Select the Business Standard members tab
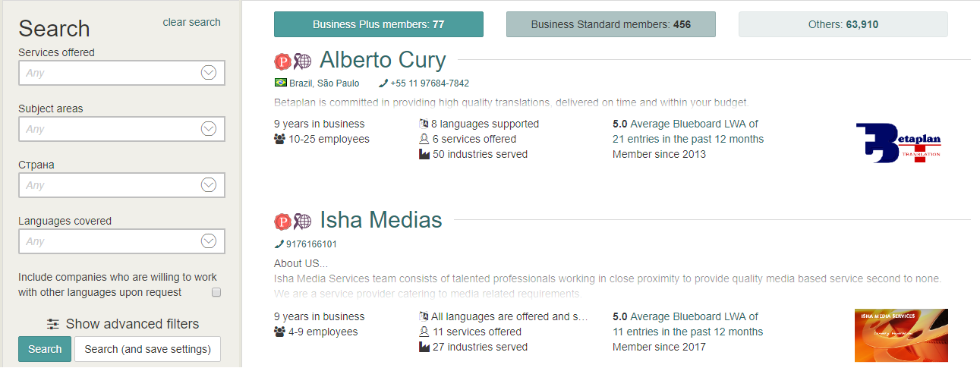The width and height of the screenshot is (980, 368). 610,24
